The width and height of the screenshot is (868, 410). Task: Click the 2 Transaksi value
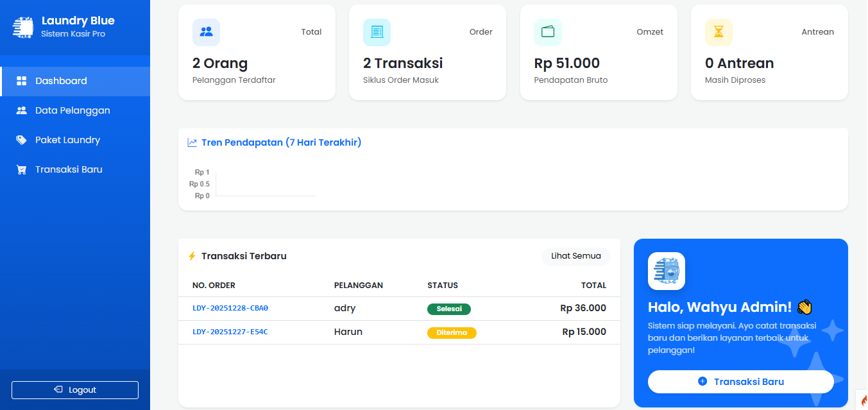[403, 64]
